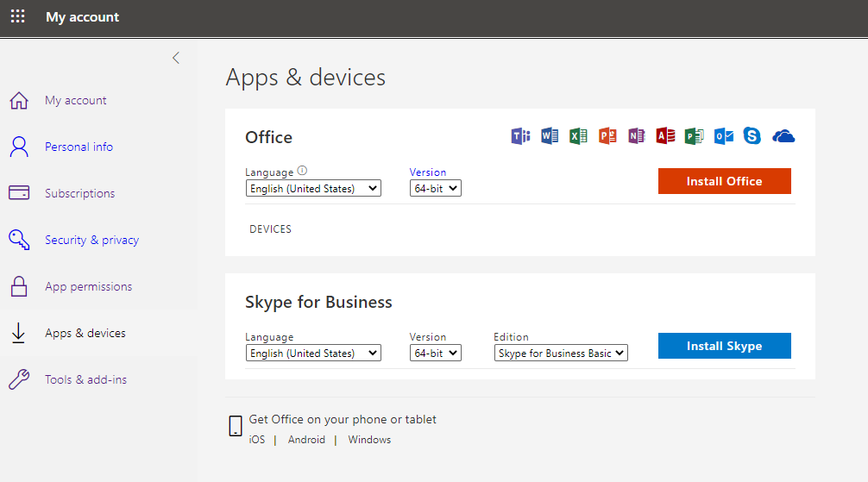Click the Language info icon for Office
Image resolution: width=868 pixels, height=482 pixels.
click(302, 171)
